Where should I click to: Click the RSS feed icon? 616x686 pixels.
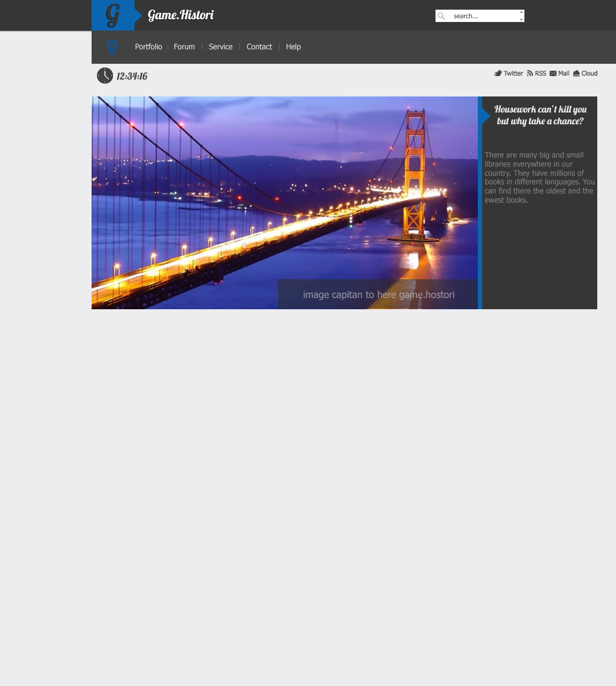[x=530, y=73]
